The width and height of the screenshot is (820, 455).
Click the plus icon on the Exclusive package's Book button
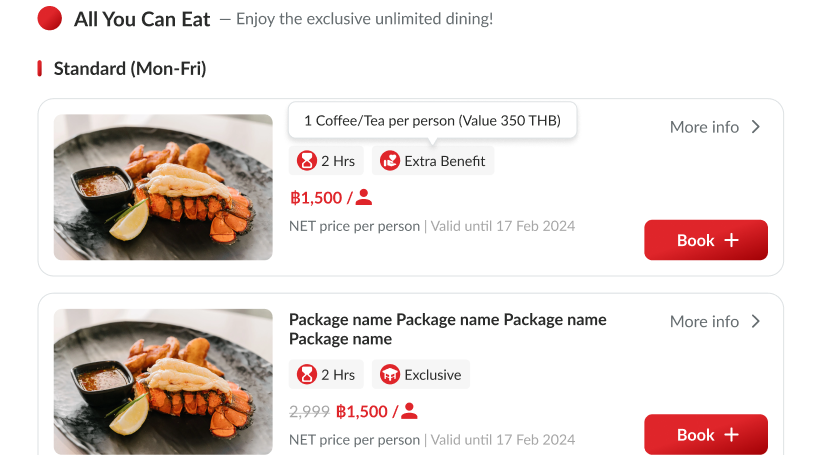point(731,435)
